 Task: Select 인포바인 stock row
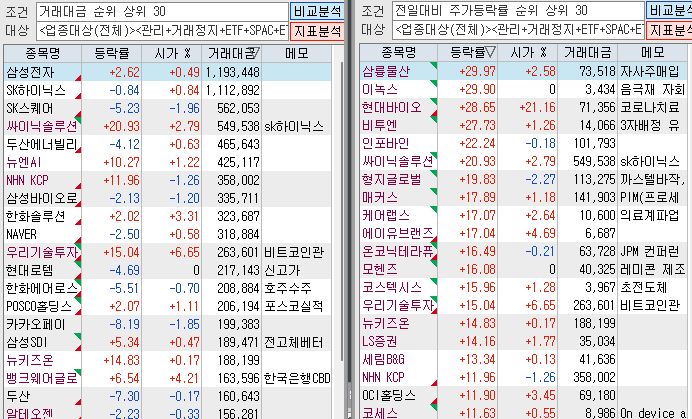pyautogui.click(x=523, y=143)
